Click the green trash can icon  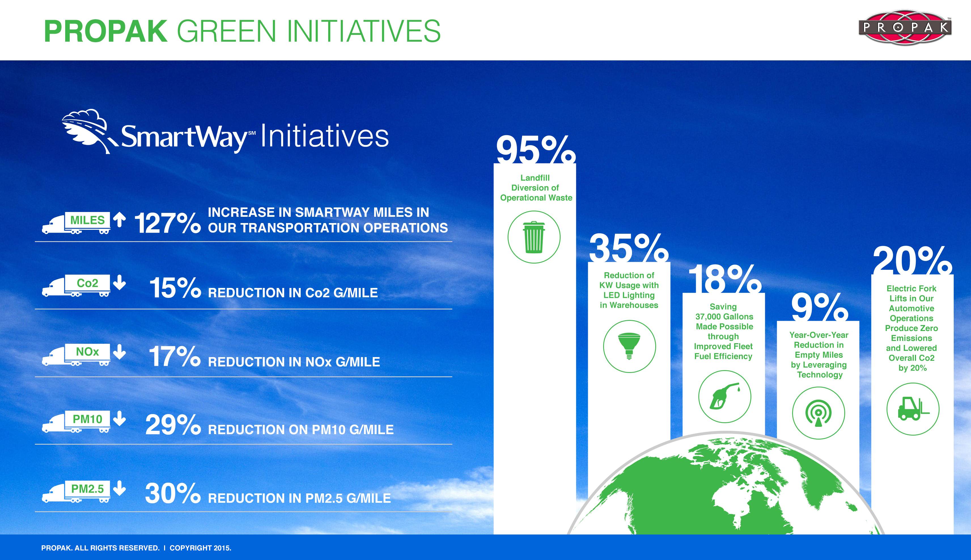pyautogui.click(x=534, y=237)
